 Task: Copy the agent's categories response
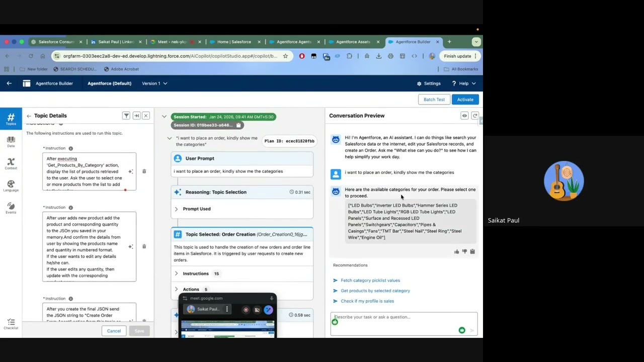[x=472, y=251]
